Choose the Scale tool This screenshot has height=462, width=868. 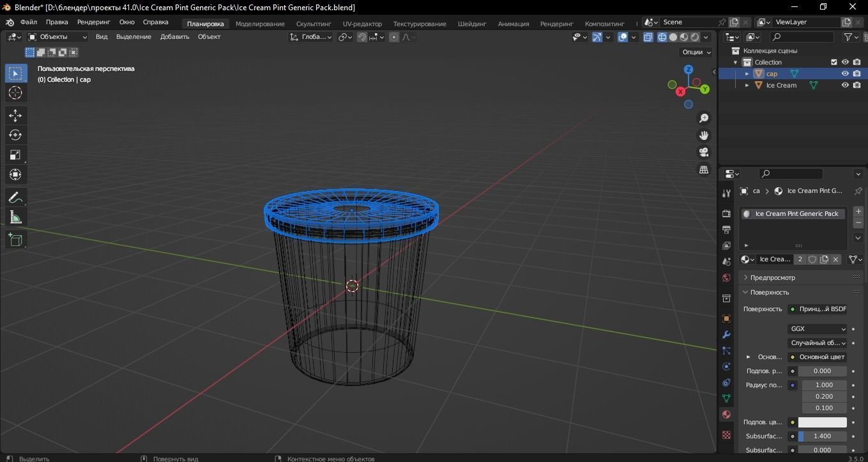15,155
